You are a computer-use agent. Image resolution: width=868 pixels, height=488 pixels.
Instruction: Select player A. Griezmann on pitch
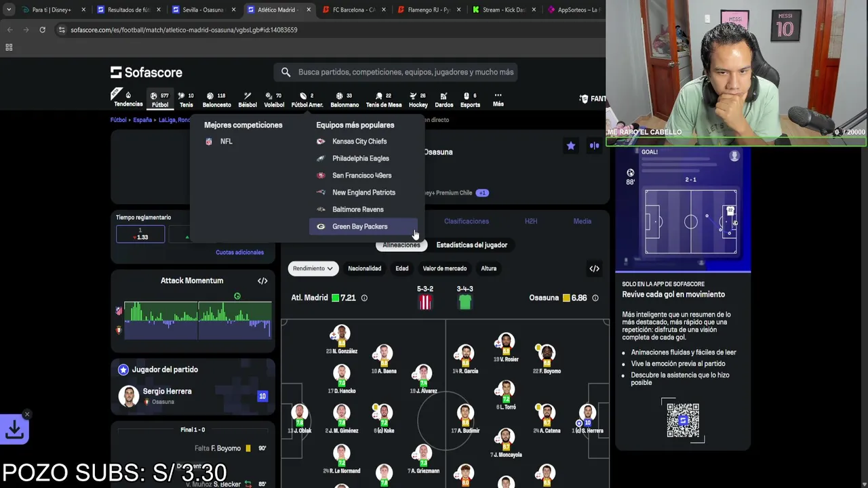tap(424, 459)
